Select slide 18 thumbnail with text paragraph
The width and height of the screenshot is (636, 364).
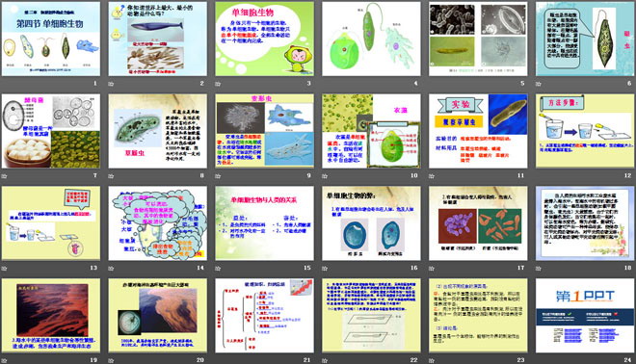click(x=585, y=223)
